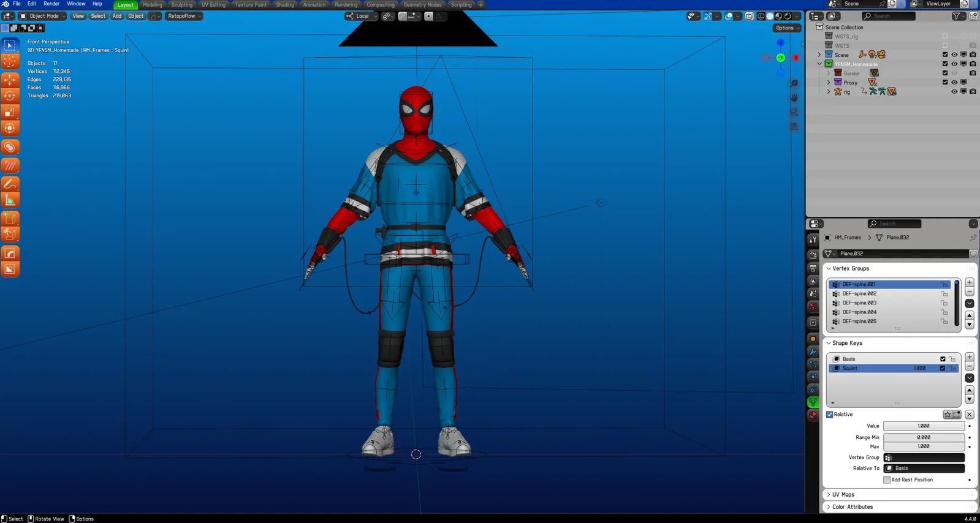Expand the UV Maps panel
The height and width of the screenshot is (523, 980).
click(829, 495)
